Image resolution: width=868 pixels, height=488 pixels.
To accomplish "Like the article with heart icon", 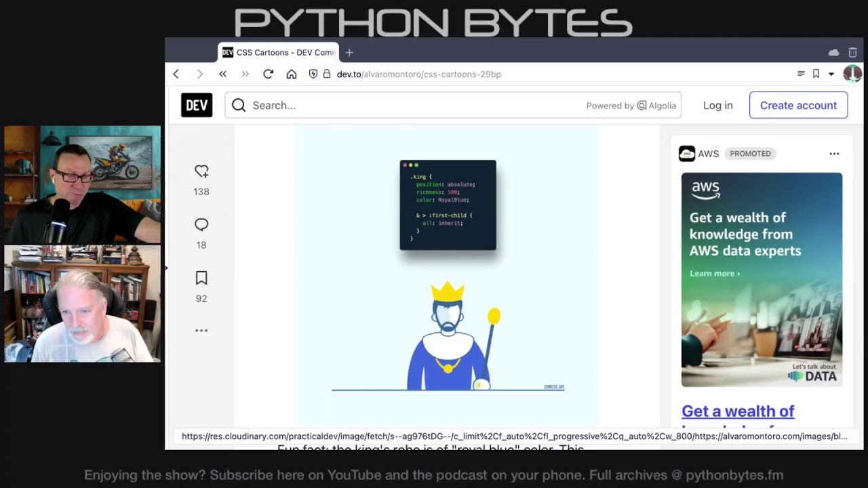I will [x=201, y=171].
